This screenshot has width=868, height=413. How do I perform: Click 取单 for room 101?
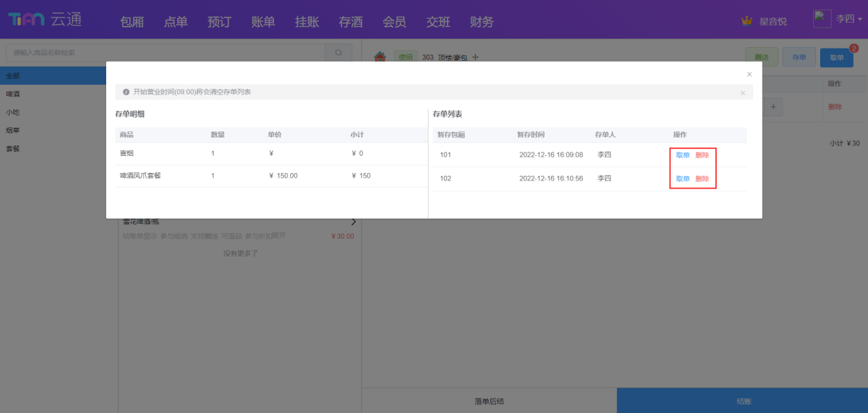click(683, 155)
